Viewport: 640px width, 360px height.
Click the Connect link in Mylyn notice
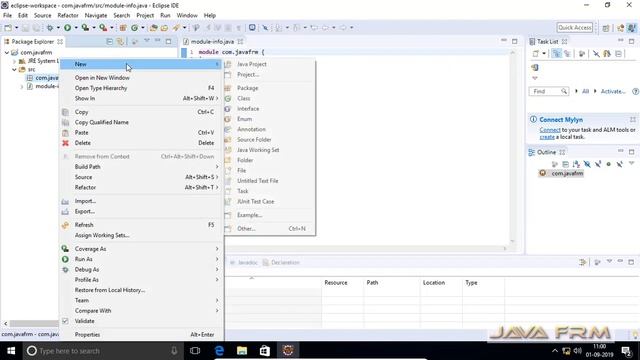click(550, 130)
